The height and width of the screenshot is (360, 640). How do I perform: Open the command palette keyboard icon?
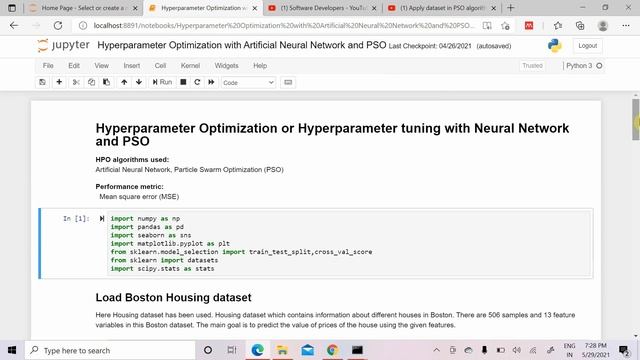coord(288,82)
